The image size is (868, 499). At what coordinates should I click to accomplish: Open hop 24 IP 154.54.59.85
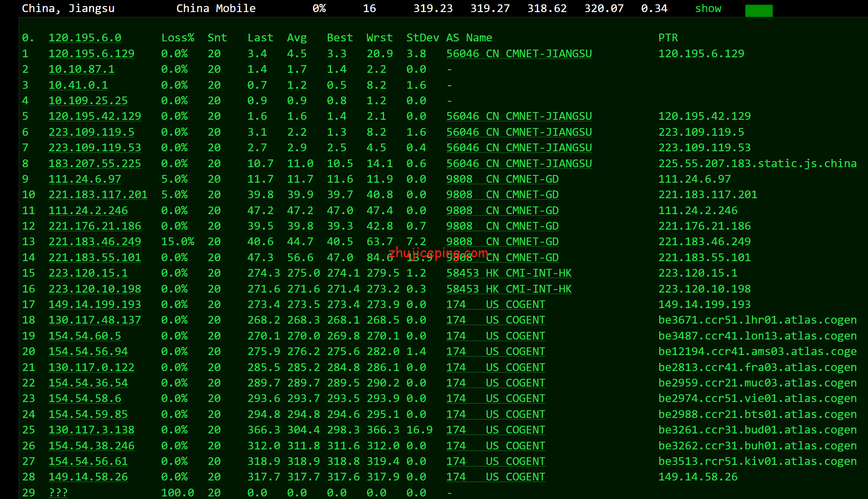(88, 414)
